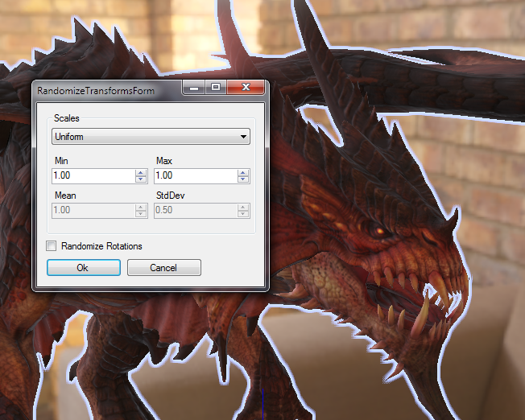Viewport: 525px width, 420px height.
Task: Click the RandomizeTransformsForm title text
Action: click(96, 91)
